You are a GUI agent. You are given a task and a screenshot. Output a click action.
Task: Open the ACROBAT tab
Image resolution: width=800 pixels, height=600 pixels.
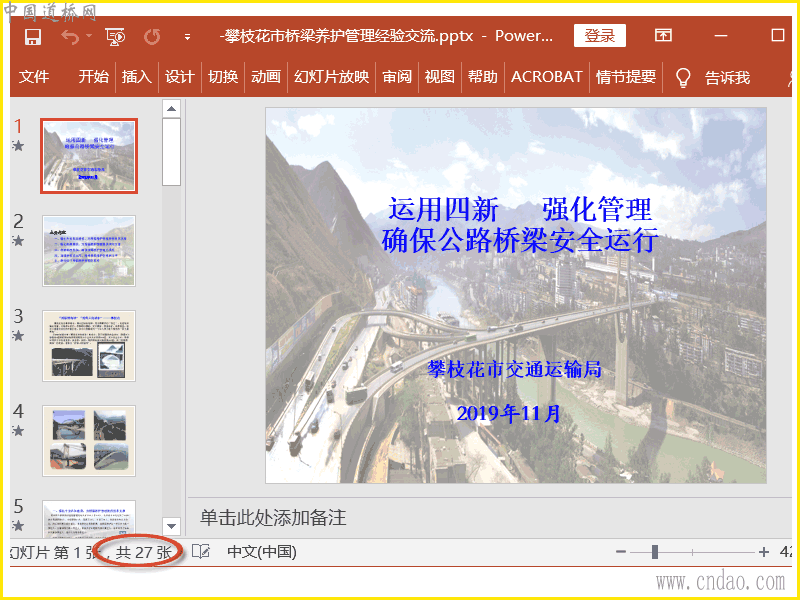(546, 77)
